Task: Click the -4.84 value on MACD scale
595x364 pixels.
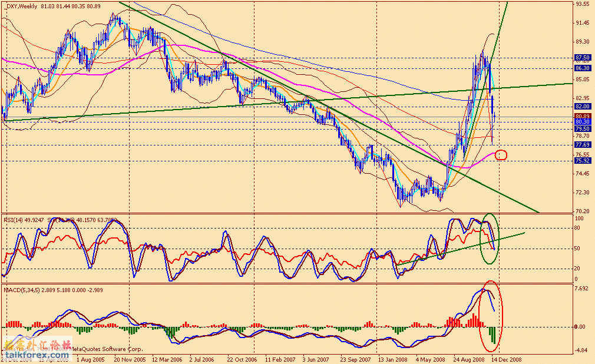Action: coord(581,350)
